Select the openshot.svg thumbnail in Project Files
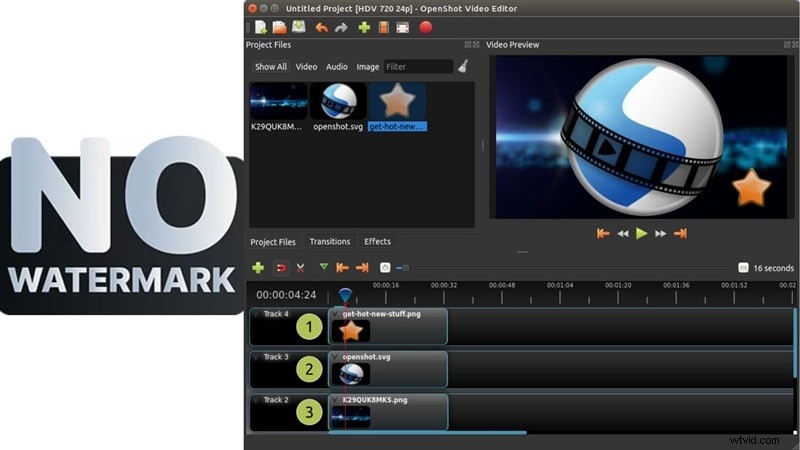 [337, 102]
